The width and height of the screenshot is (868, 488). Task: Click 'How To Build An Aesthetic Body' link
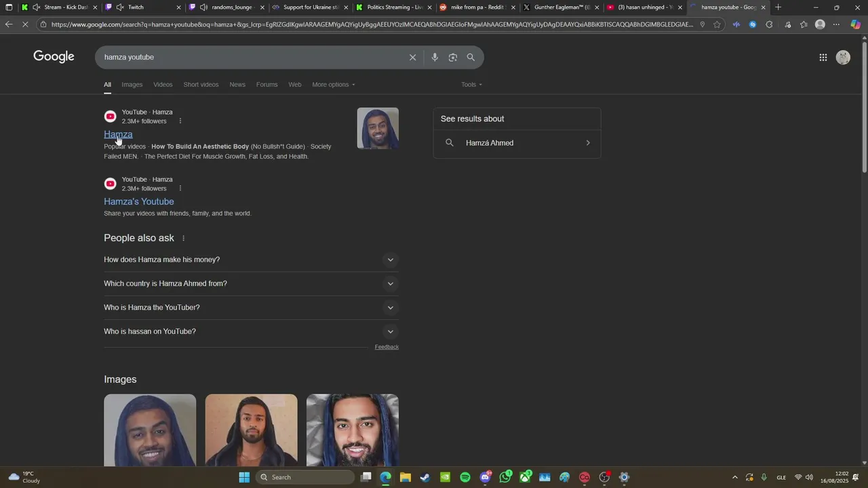click(x=200, y=147)
